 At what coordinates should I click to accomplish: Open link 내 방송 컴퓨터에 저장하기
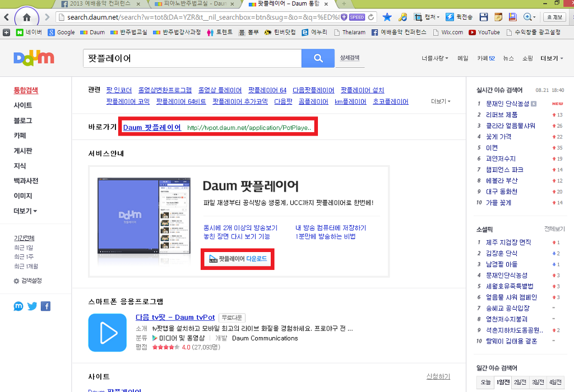[x=331, y=228]
